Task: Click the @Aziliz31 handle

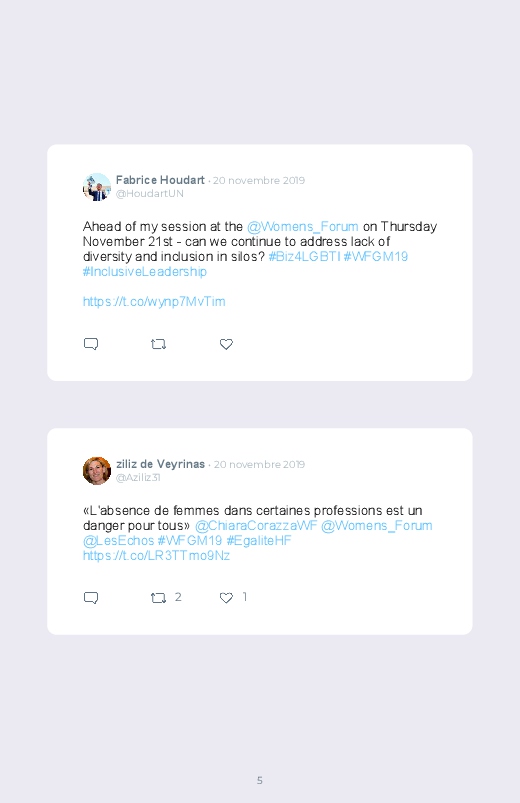Action: (138, 477)
